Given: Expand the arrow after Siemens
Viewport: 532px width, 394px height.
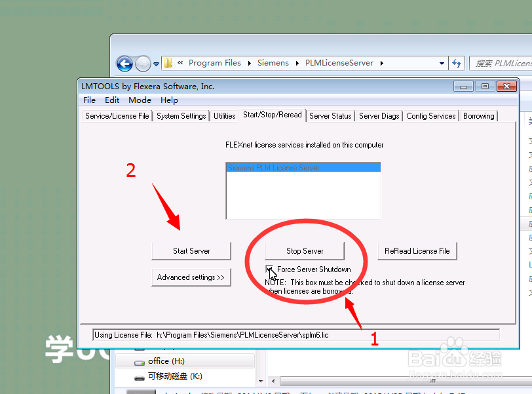Looking at the screenshot, I should (x=297, y=63).
